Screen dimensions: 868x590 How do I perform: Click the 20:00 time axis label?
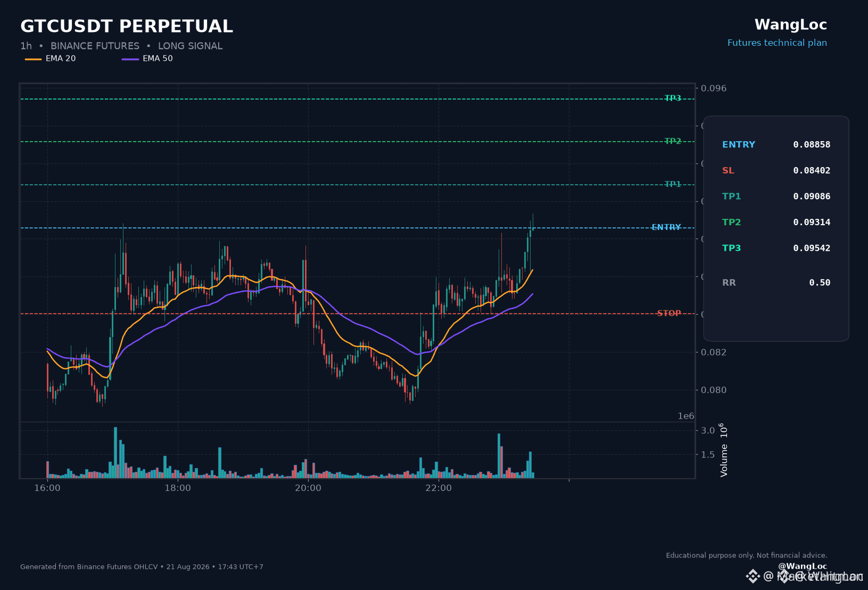point(308,488)
